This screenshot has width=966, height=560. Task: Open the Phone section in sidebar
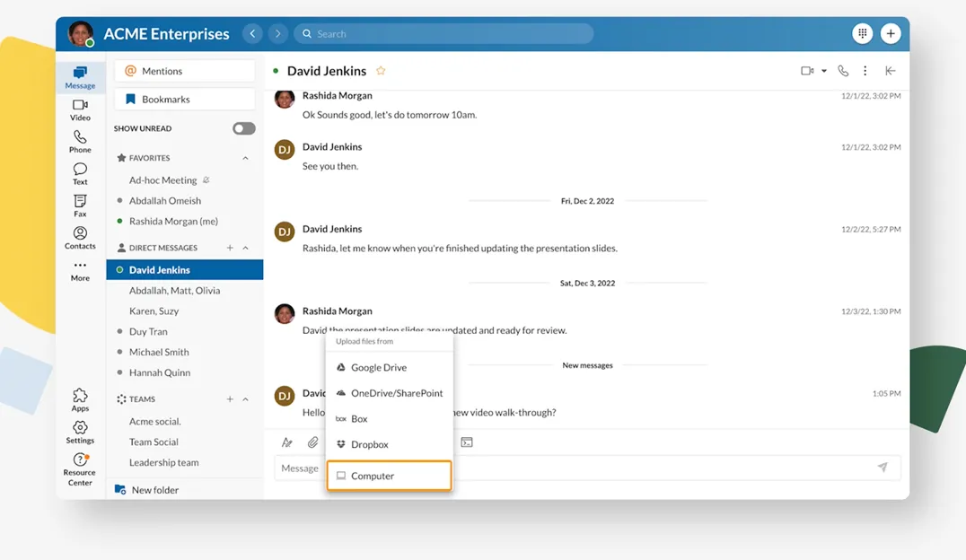(x=80, y=142)
